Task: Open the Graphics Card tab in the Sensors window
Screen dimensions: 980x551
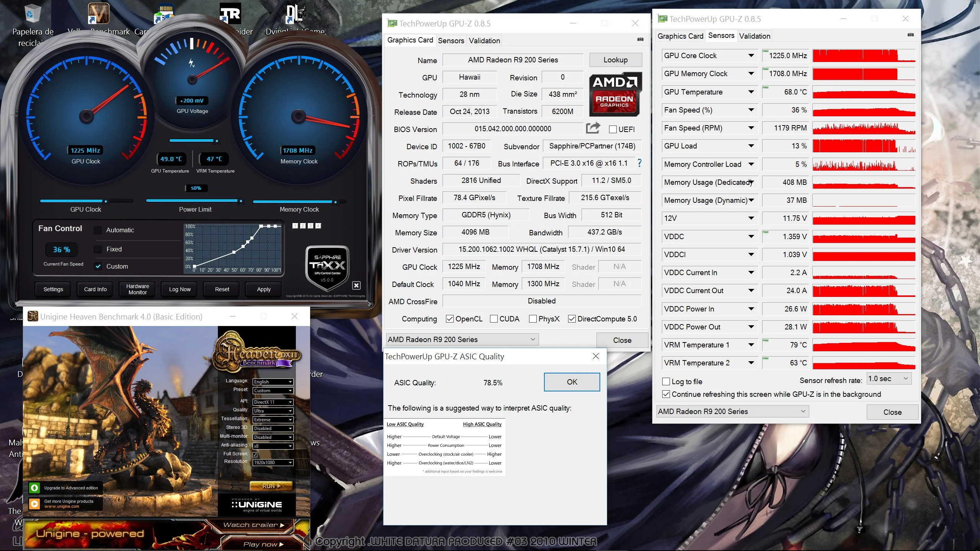Action: [680, 36]
